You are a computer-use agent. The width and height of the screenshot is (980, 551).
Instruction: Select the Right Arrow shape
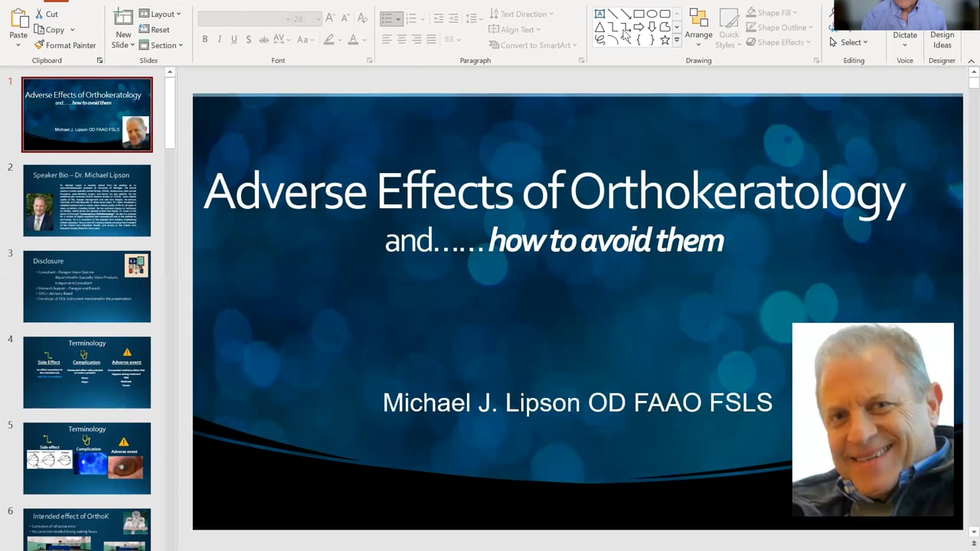[639, 27]
